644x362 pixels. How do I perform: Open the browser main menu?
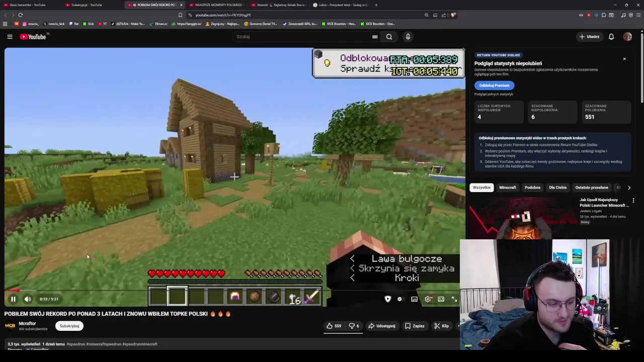coord(638,15)
